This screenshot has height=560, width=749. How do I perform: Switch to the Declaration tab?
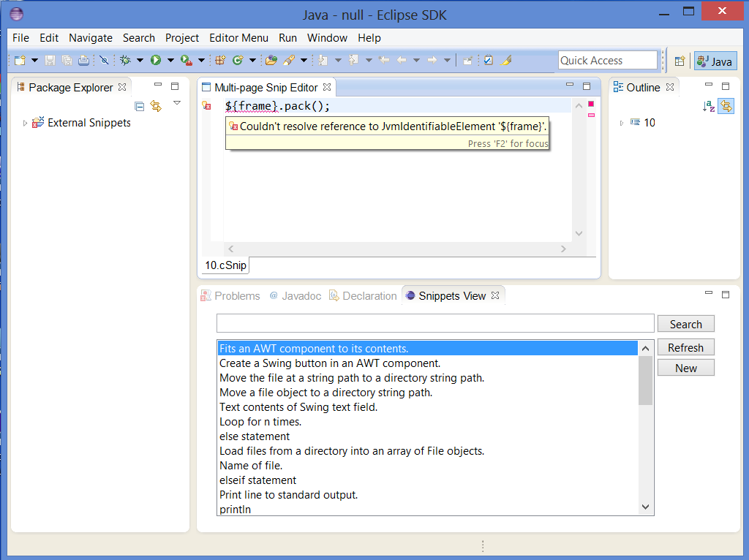pos(363,296)
